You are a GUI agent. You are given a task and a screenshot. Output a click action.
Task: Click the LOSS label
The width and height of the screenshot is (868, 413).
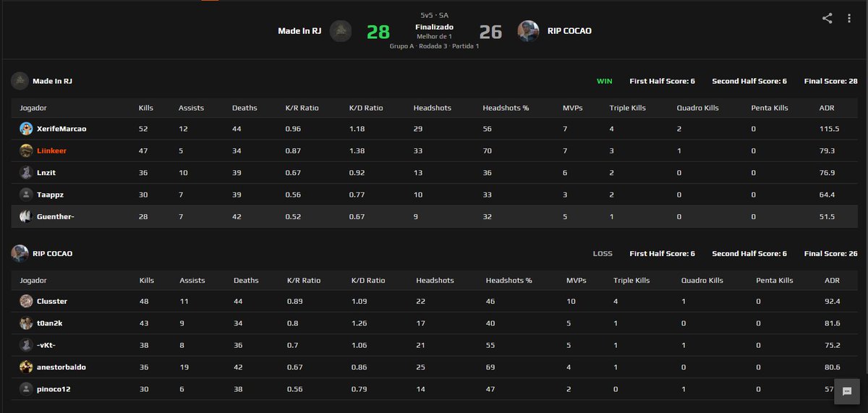pyautogui.click(x=602, y=254)
